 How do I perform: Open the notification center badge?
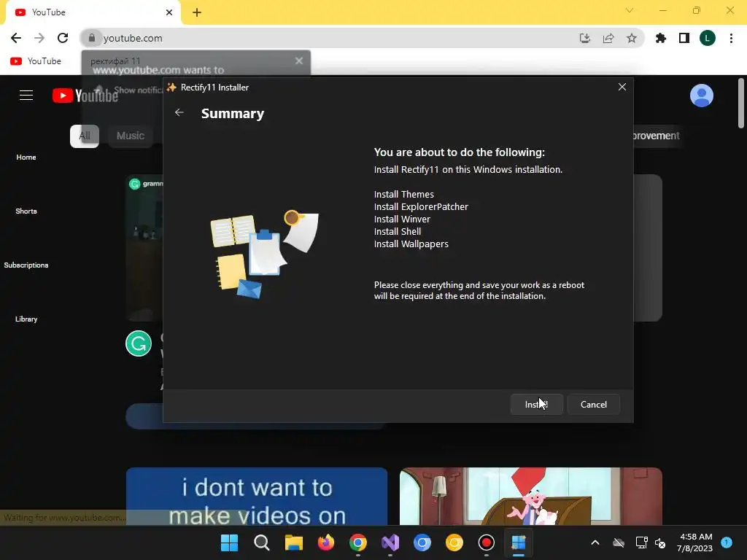[727, 542]
